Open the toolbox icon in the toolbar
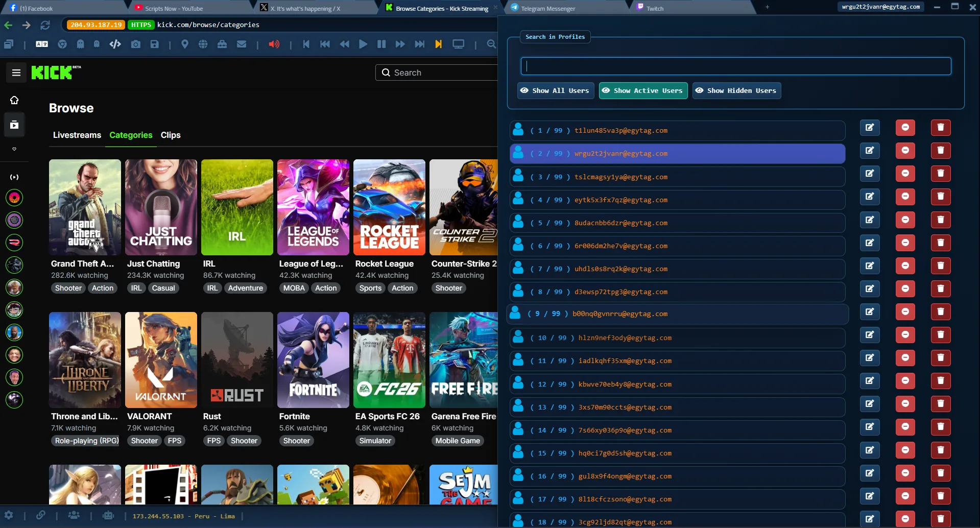Screen dimensions: 980x528 coord(222,44)
